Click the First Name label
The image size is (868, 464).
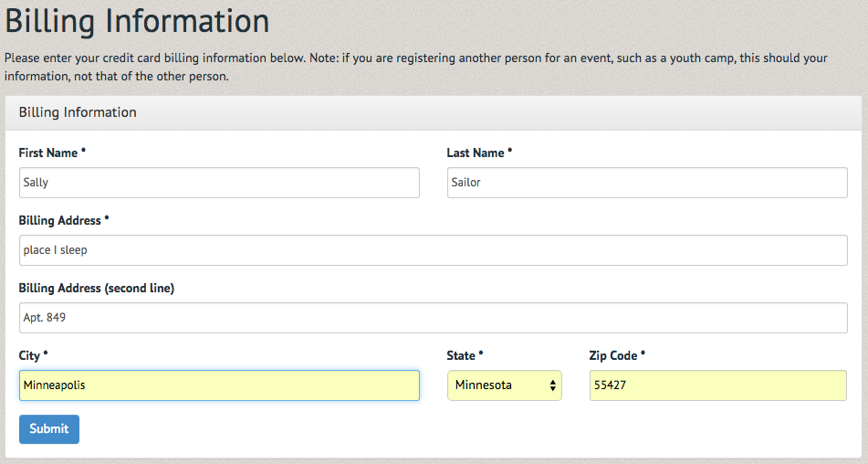[48, 153]
